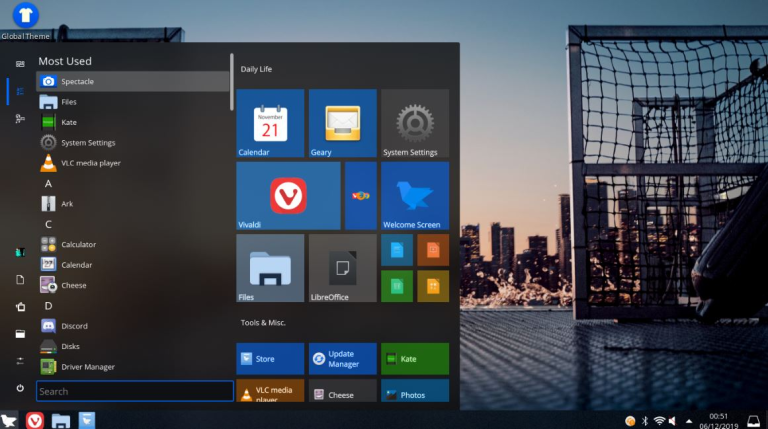Open Spectacle from Most Used list
The width and height of the screenshot is (768, 429).
(x=133, y=81)
